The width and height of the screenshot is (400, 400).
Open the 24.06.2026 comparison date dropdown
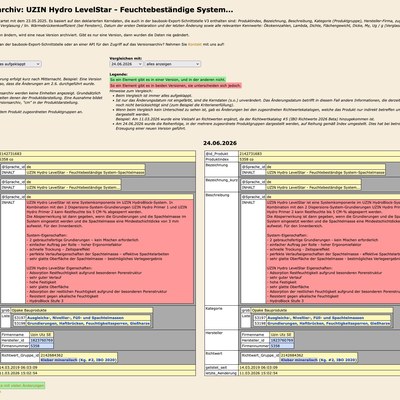pos(126,64)
